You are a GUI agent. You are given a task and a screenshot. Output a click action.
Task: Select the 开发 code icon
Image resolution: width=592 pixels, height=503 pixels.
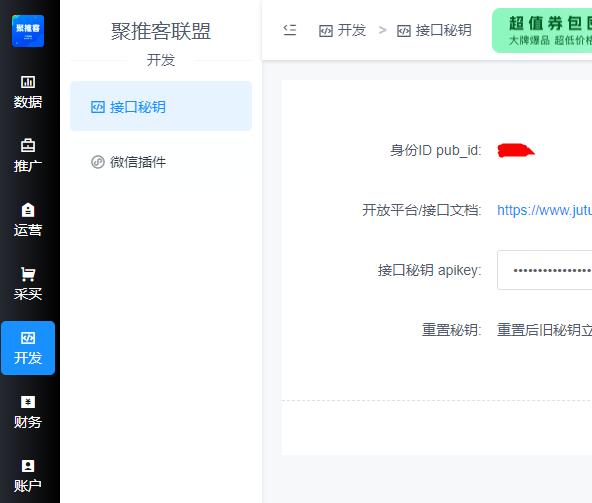pyautogui.click(x=28, y=338)
